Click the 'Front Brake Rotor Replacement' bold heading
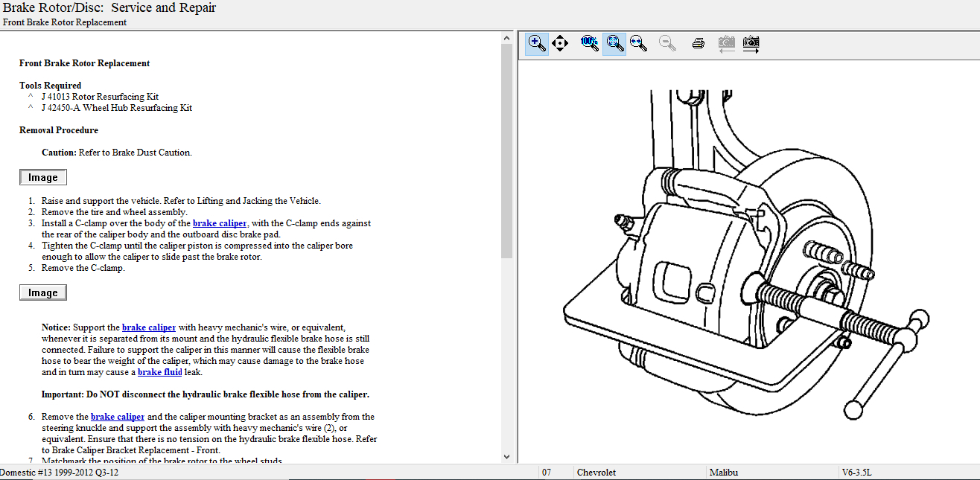980x480 pixels. pyautogui.click(x=85, y=63)
